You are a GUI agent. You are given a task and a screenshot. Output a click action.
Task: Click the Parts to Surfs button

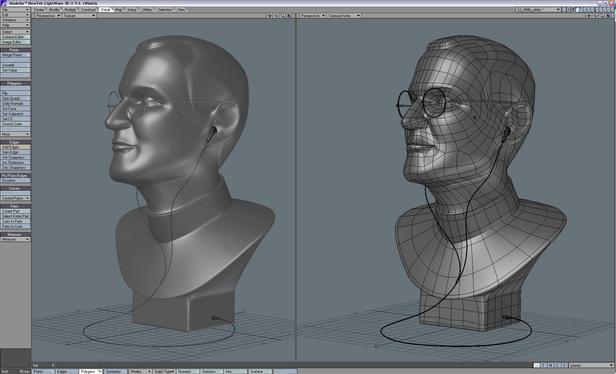click(x=15, y=226)
